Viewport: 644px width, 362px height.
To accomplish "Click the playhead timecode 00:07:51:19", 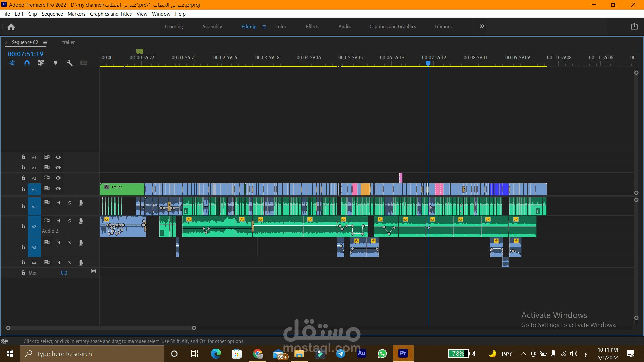I will [25, 54].
